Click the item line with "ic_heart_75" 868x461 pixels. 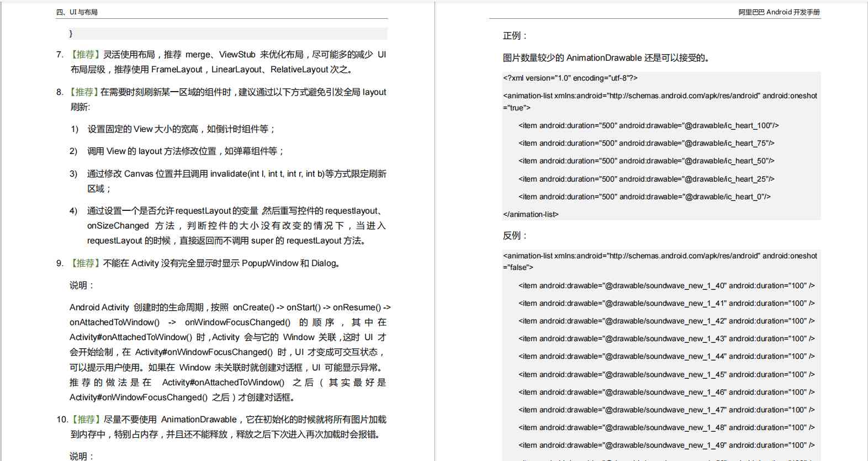click(x=647, y=143)
